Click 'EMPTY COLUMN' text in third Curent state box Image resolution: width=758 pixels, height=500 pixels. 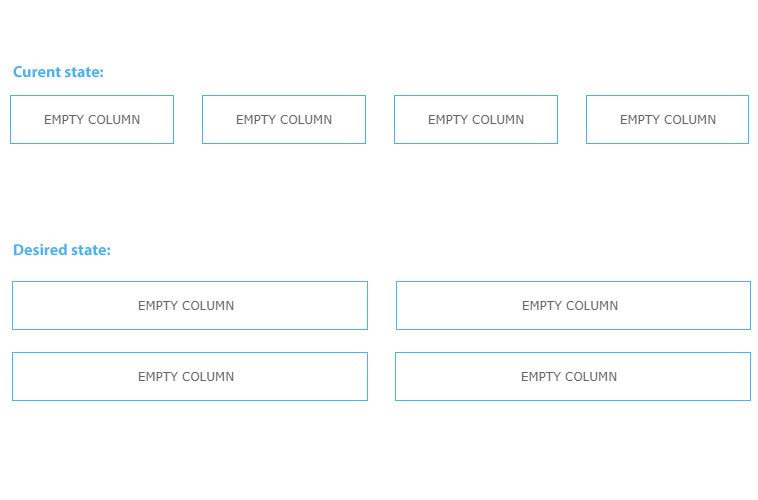click(x=476, y=119)
